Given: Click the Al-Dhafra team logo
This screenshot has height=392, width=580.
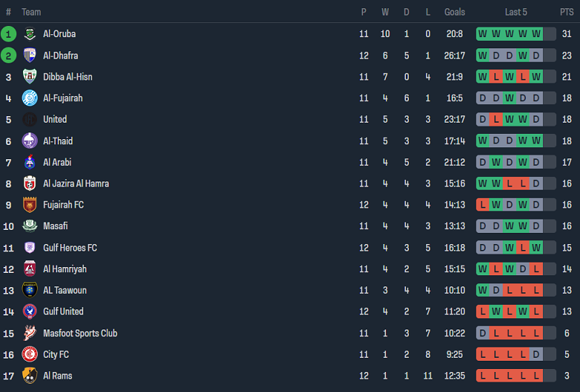Looking at the screenshot, I should click(x=30, y=56).
